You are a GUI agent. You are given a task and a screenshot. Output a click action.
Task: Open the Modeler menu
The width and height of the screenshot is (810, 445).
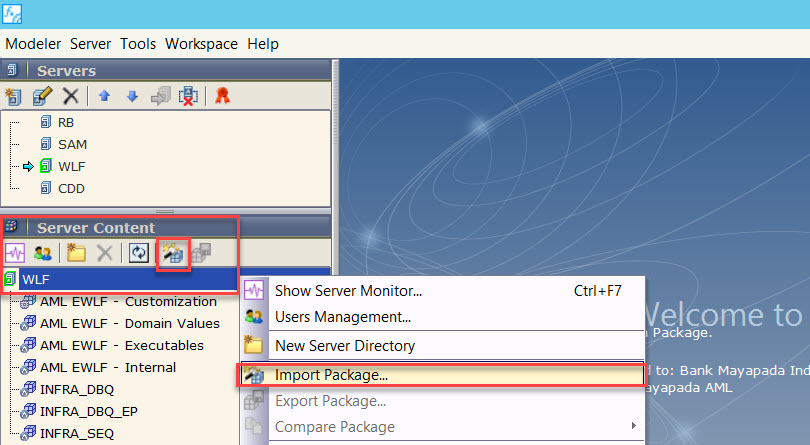pyautogui.click(x=33, y=44)
